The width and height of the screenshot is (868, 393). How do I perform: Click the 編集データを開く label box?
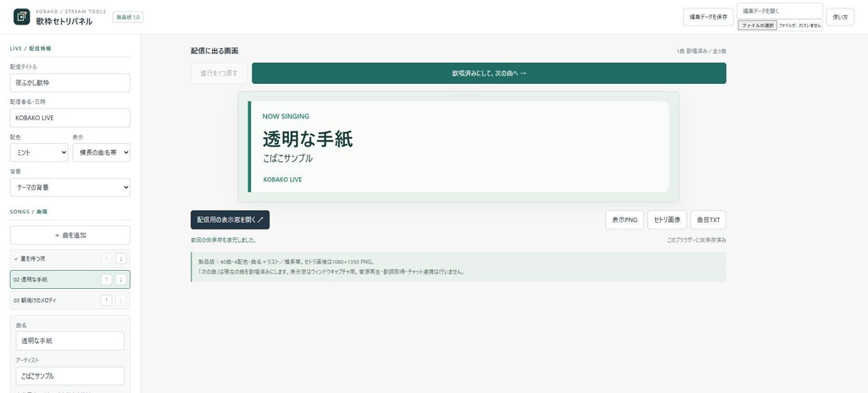click(x=780, y=10)
